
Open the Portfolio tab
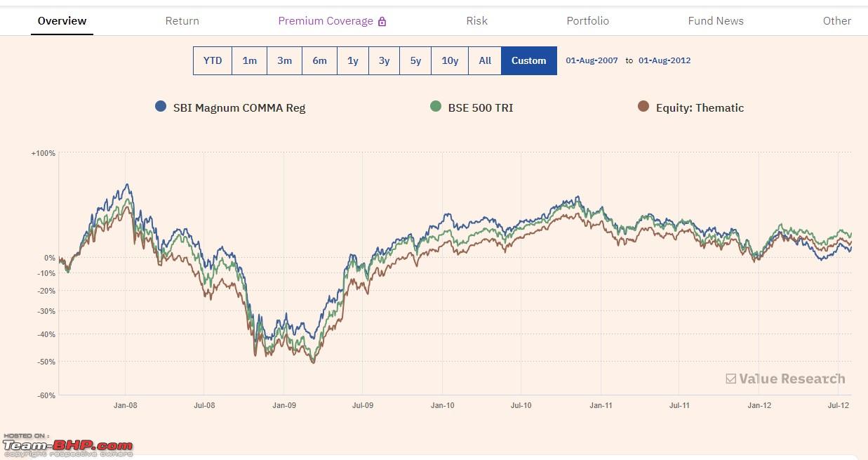coord(588,21)
